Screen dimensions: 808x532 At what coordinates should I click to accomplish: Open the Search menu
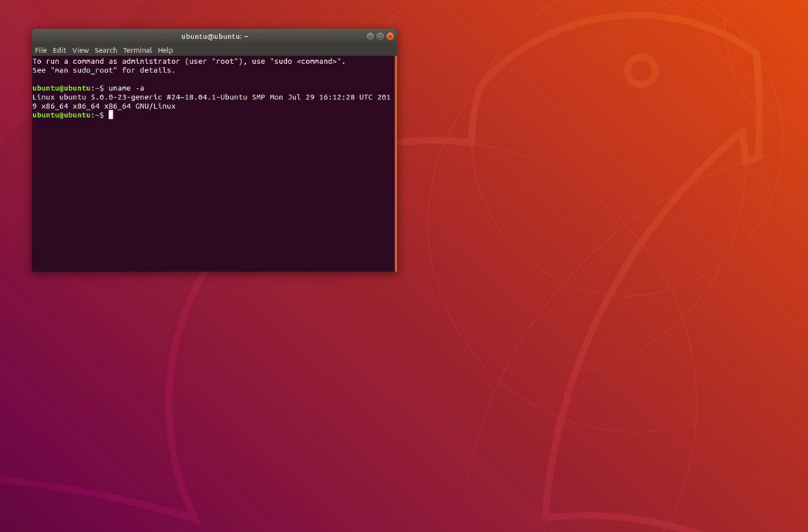[x=106, y=50]
